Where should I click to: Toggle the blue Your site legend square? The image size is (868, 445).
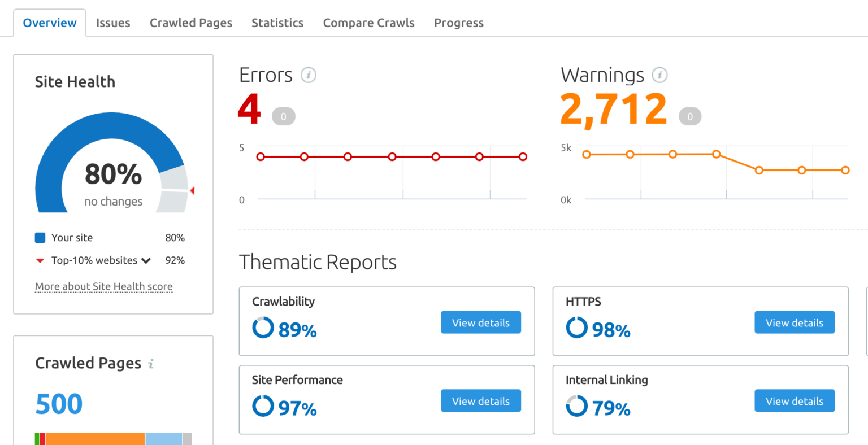40,238
